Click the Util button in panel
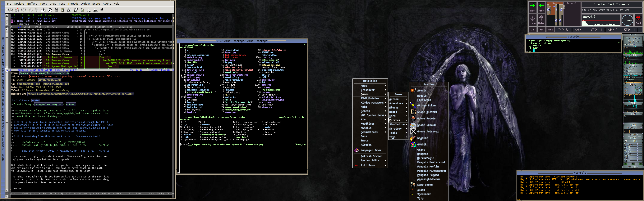 click(x=532, y=30)
